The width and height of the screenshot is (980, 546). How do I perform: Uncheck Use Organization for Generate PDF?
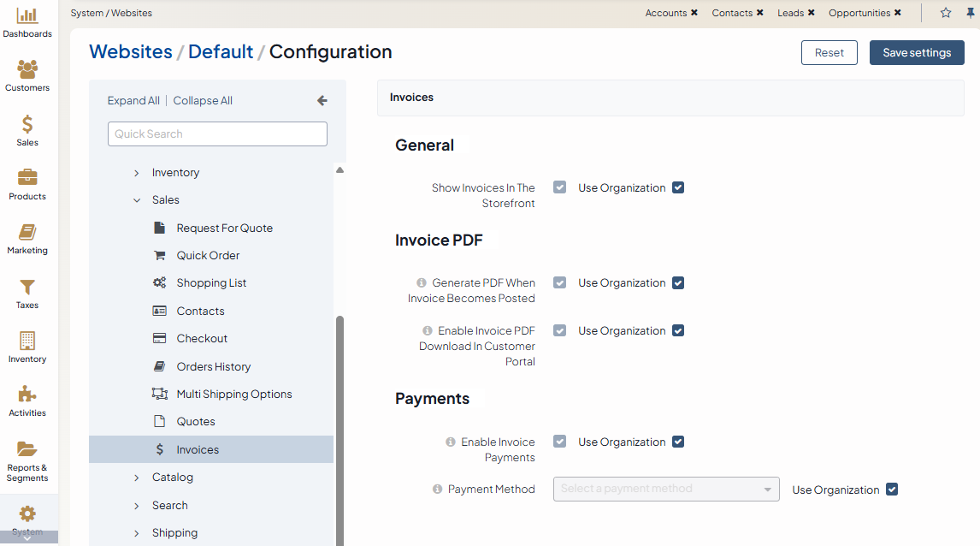click(x=678, y=282)
